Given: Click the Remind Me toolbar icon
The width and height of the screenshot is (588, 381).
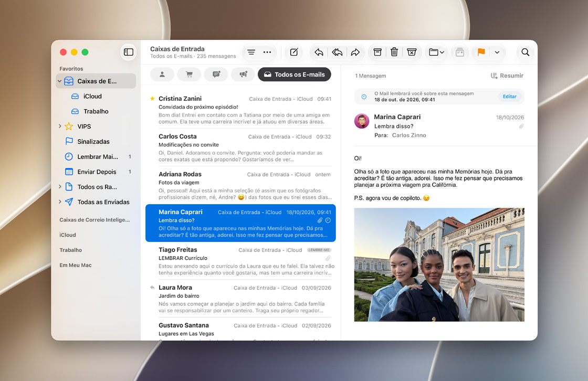Looking at the screenshot, I should click(460, 52).
